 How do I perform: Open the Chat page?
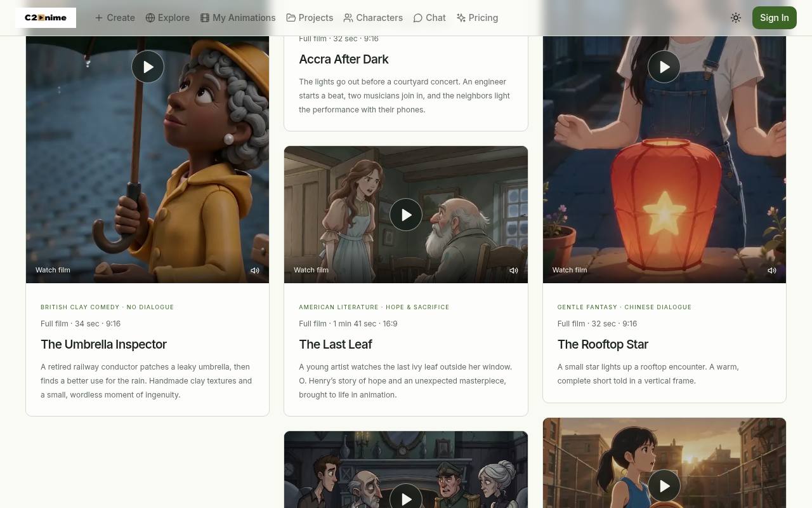coord(429,18)
